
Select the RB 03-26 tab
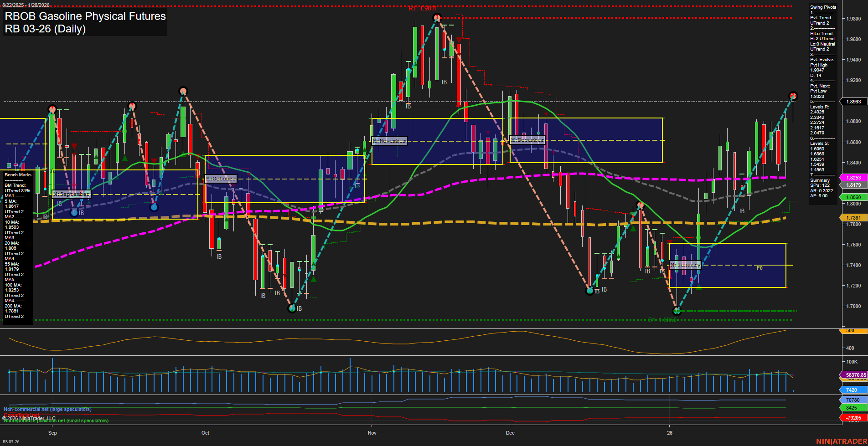pyautogui.click(x=10, y=441)
